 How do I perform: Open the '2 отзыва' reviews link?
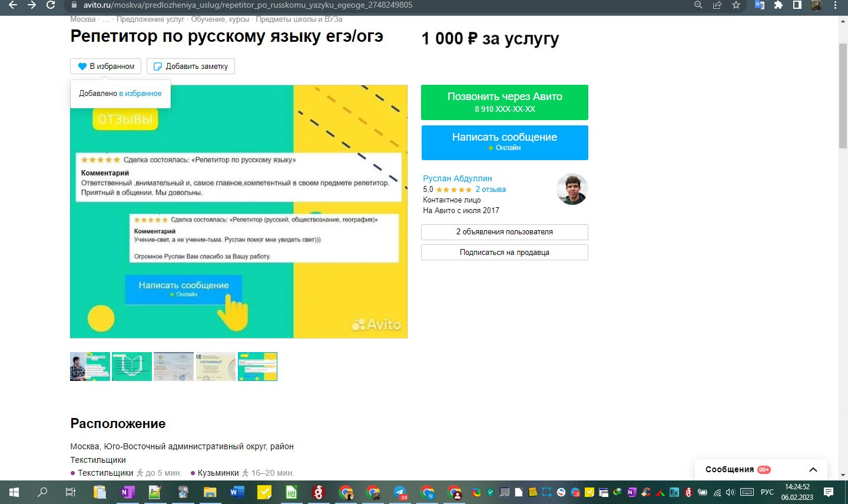pos(491,190)
